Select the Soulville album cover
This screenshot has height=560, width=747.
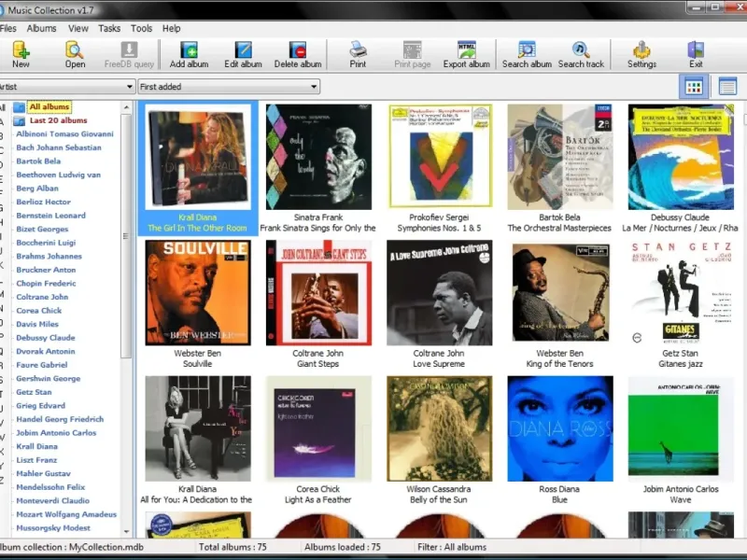coord(198,293)
